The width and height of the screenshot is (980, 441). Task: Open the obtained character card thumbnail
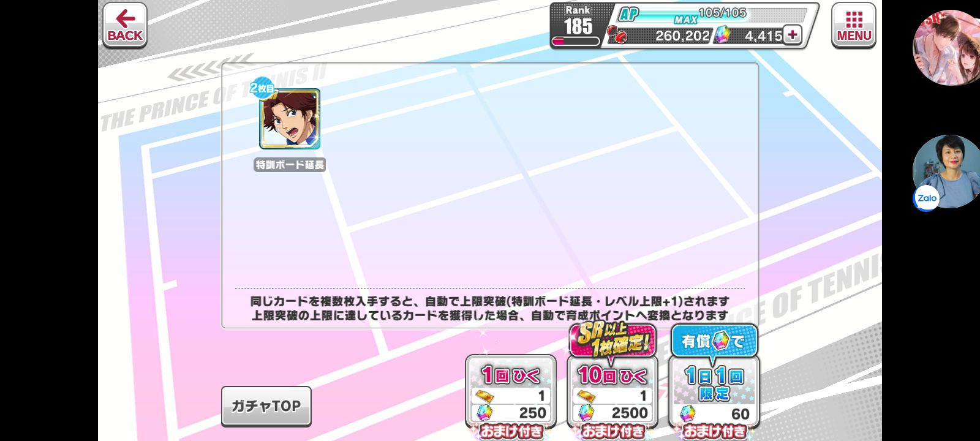coord(290,119)
